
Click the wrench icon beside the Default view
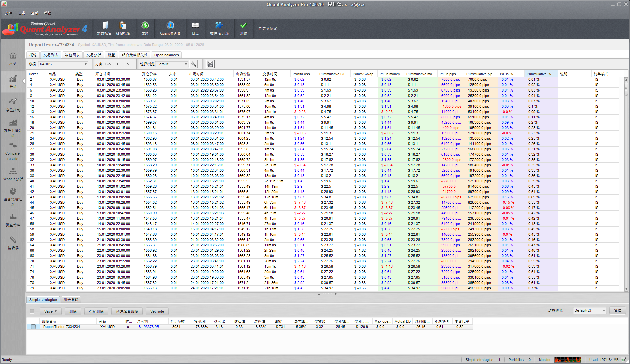point(194,64)
